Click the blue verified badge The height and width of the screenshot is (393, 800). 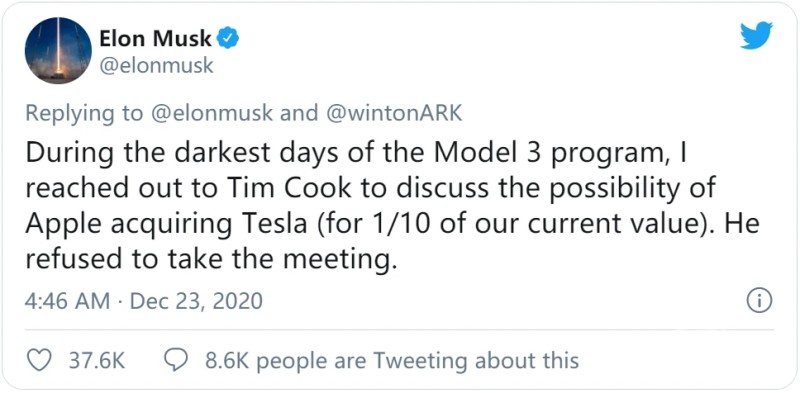click(229, 38)
